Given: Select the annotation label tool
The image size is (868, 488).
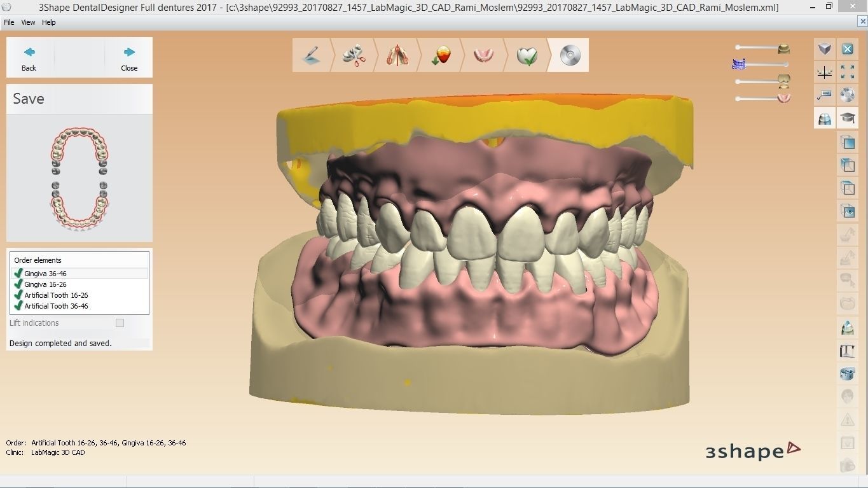Looking at the screenshot, I should (825, 95).
